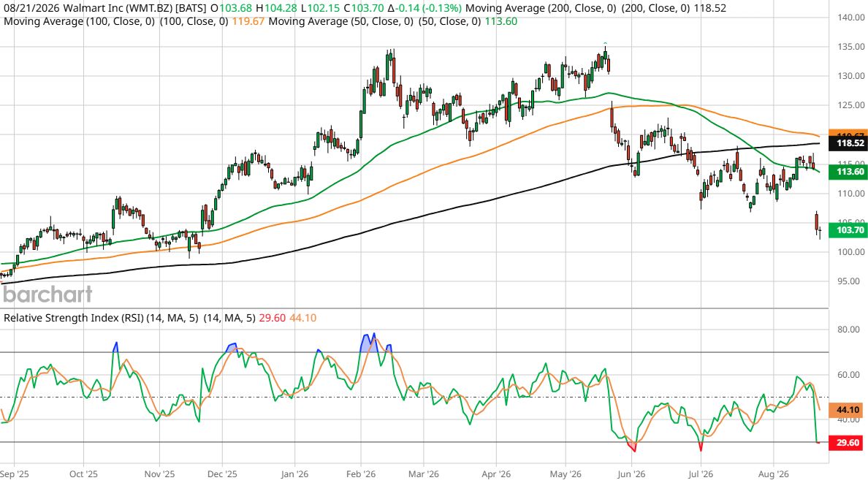Click the 125.00 price axis label
This screenshot has width=868, height=483.
tap(851, 105)
